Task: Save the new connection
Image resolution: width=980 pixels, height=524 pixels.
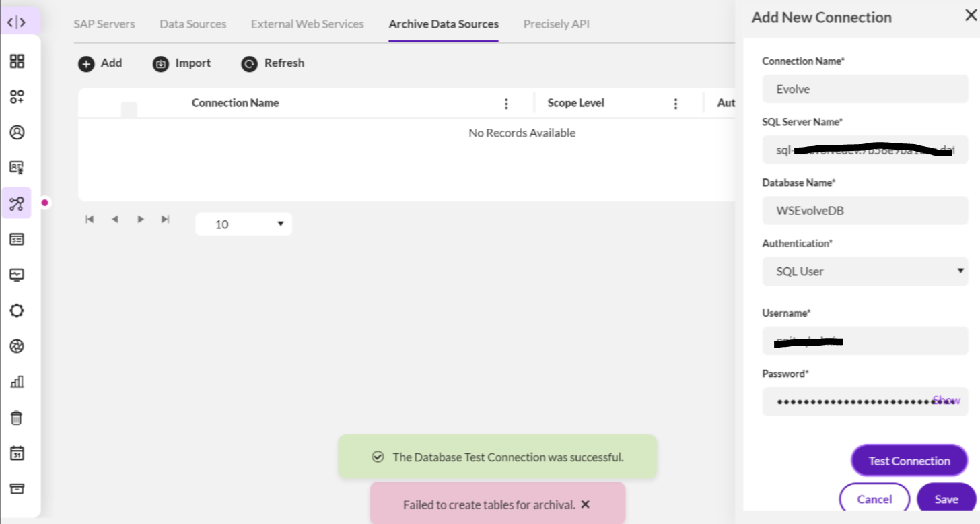Action: click(946, 499)
